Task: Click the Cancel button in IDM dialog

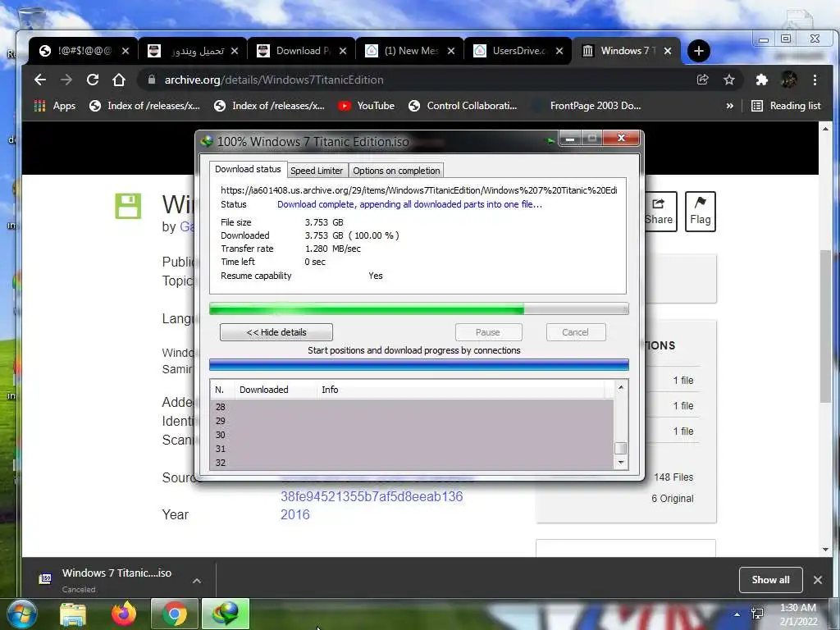Action: (575, 332)
